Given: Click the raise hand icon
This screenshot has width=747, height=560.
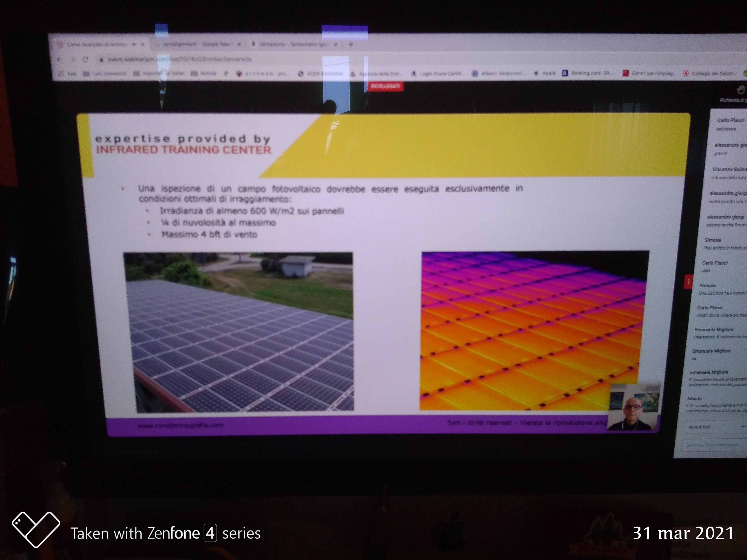Looking at the screenshot, I should click(x=741, y=90).
